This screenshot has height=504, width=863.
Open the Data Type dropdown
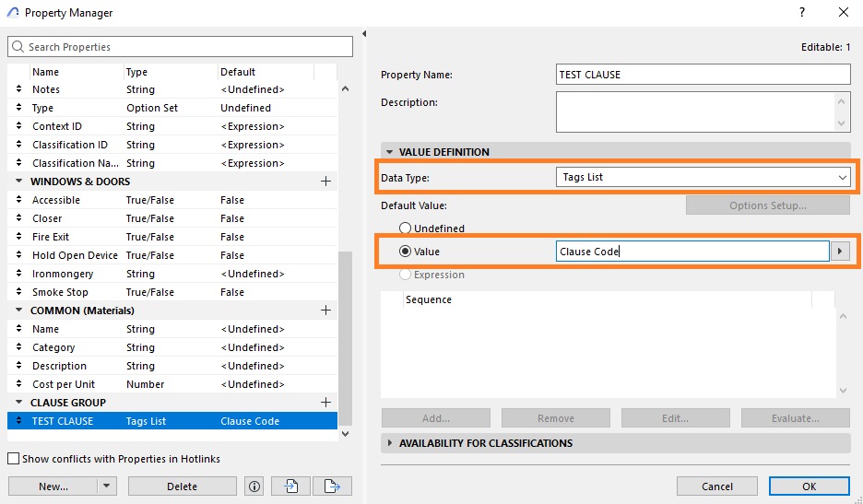tap(703, 177)
